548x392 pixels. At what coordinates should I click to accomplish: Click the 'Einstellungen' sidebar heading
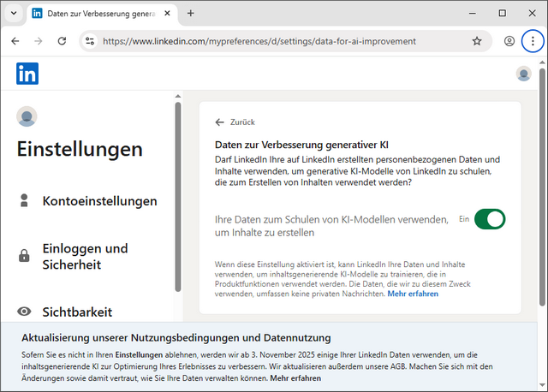80,149
